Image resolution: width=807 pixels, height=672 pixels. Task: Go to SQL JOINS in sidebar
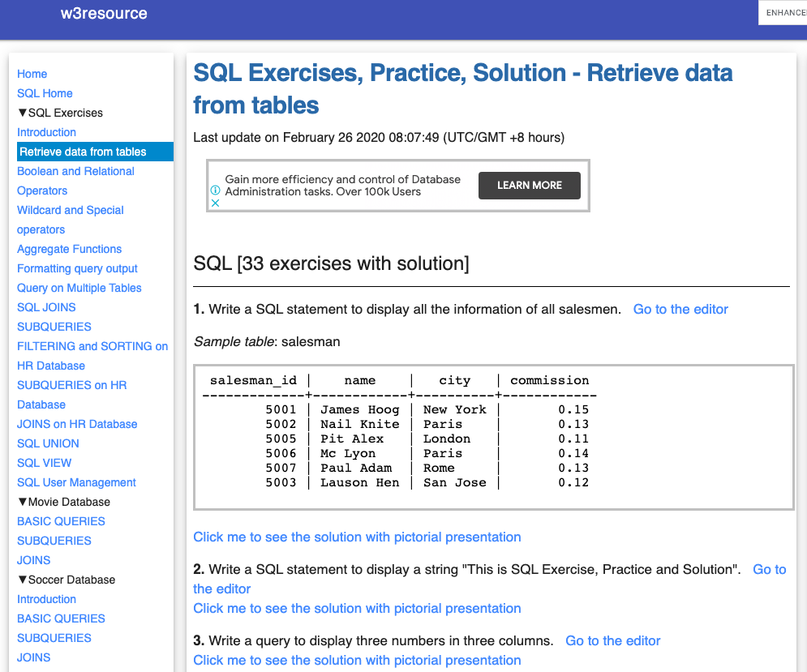(x=46, y=307)
